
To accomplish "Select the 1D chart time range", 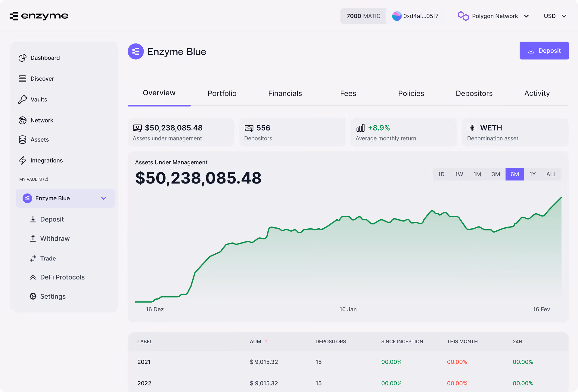I will tap(441, 174).
